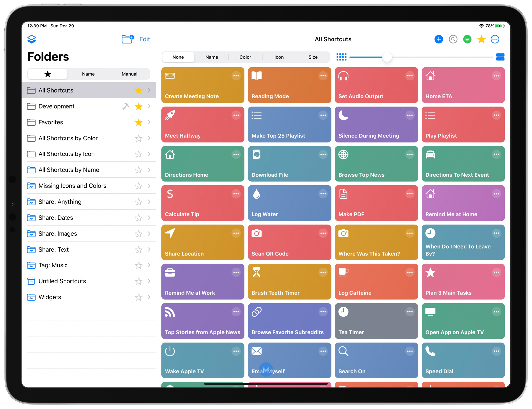Add a new folder with folder-plus icon
The width and height of the screenshot is (532, 409).
point(128,39)
